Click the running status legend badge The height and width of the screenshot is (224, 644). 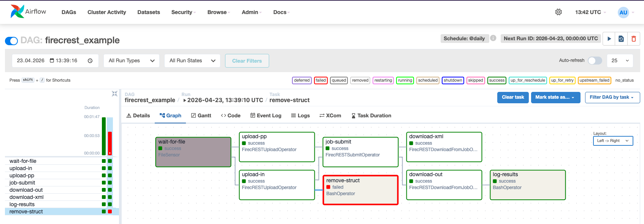click(405, 80)
